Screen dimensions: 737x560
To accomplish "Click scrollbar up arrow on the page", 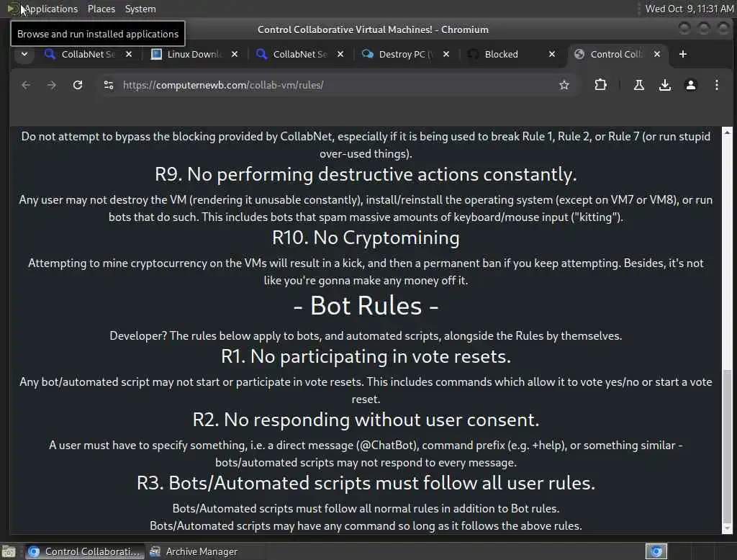I will pyautogui.click(x=727, y=132).
